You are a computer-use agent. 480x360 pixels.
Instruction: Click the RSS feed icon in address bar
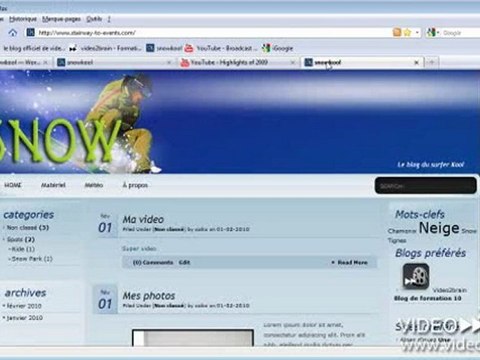(397, 32)
